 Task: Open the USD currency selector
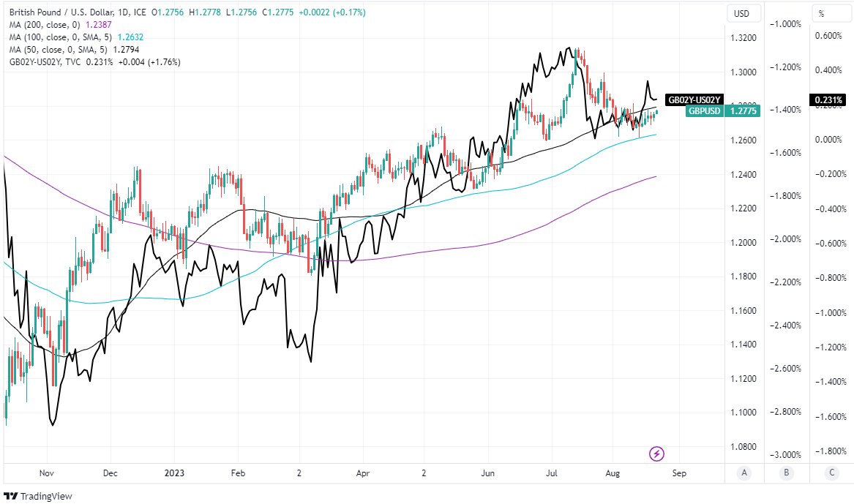(743, 14)
